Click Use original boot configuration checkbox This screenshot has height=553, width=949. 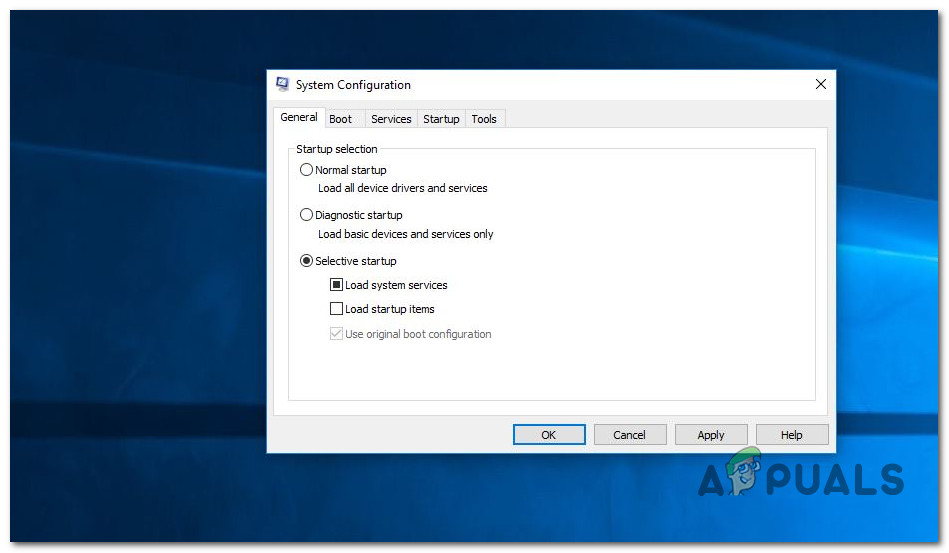pos(337,333)
